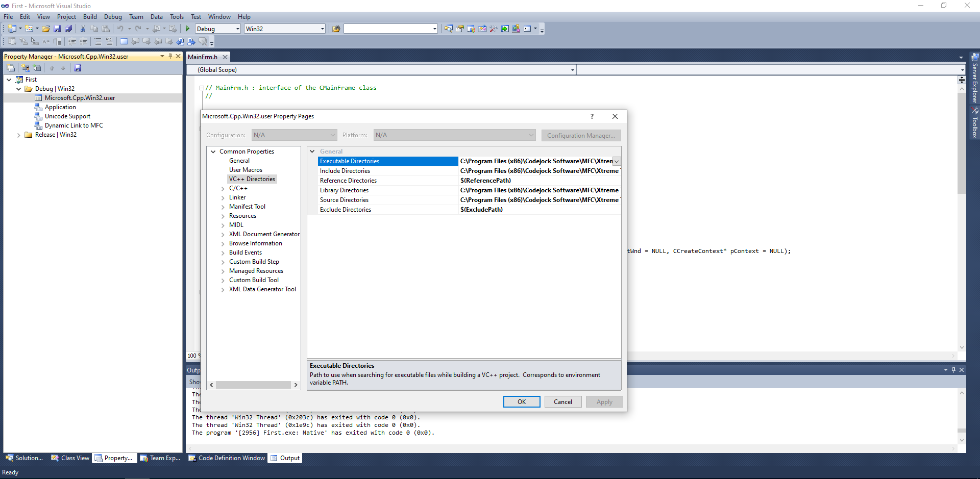Viewport: 980px width, 479px height.
Task: Expand the Manifest Tool tree node
Action: coord(223,207)
